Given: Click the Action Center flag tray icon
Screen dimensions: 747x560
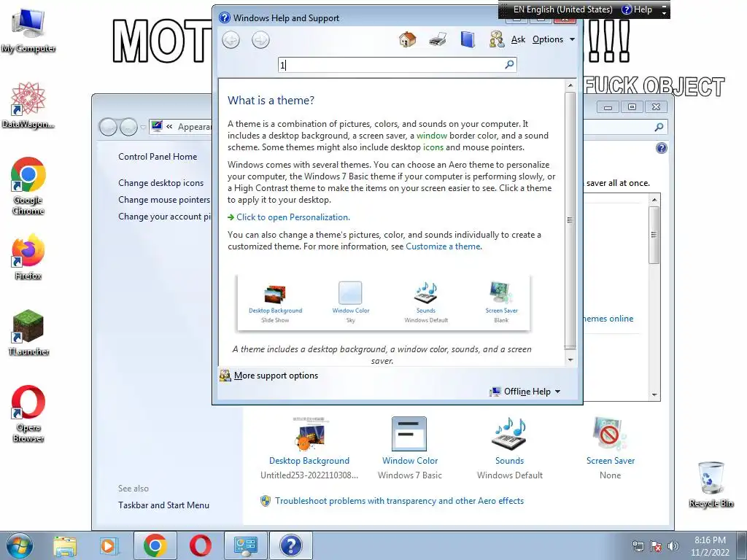Looking at the screenshot, I should coord(656,546).
